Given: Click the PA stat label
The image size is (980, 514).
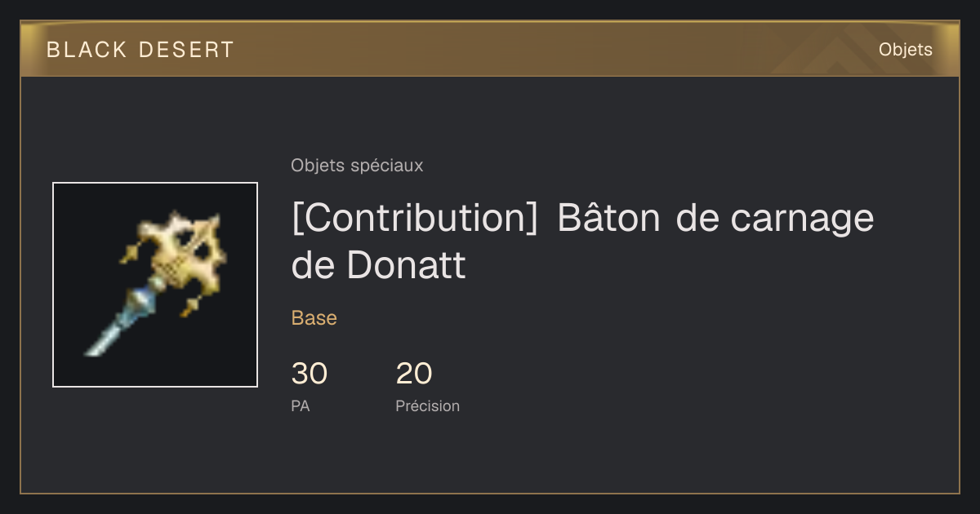Looking at the screenshot, I should (301, 405).
